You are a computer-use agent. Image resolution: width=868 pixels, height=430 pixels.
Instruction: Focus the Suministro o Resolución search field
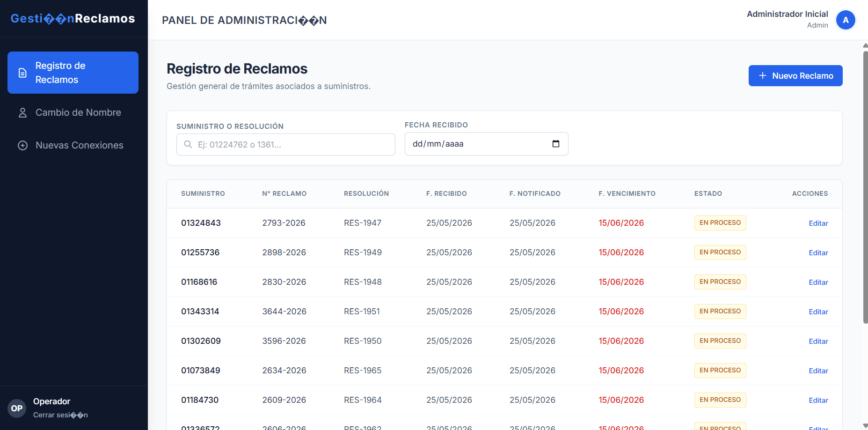(x=286, y=144)
